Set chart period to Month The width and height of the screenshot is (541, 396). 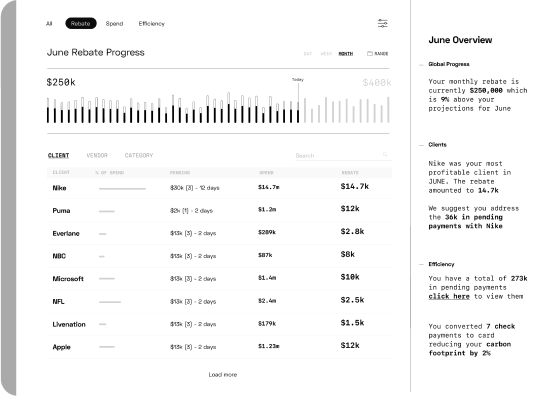(346, 54)
